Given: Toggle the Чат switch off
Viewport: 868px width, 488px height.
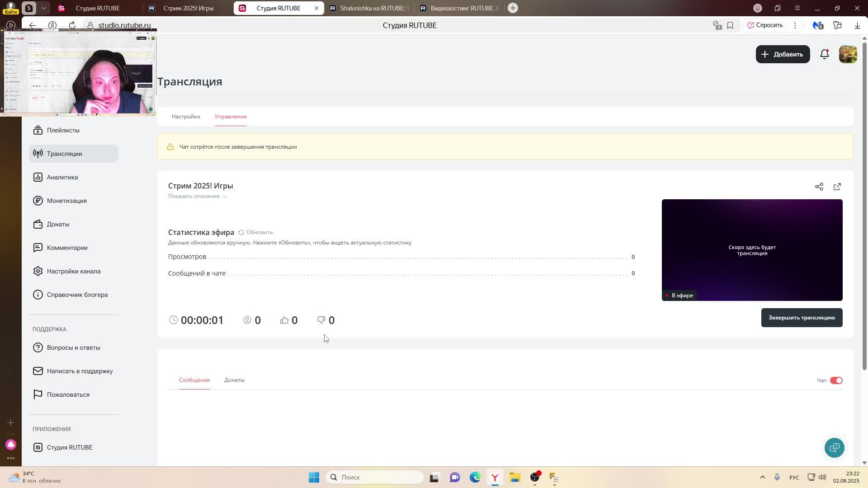Looking at the screenshot, I should coord(836,380).
